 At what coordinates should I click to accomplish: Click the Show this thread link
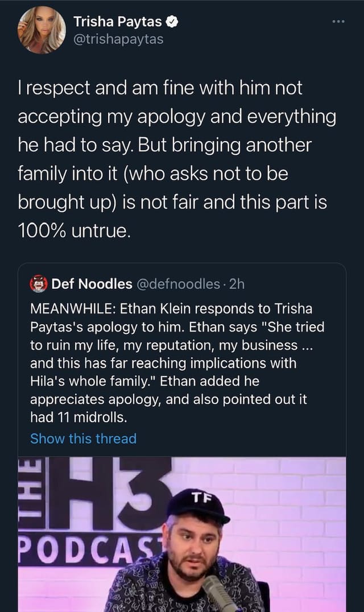coord(84,439)
